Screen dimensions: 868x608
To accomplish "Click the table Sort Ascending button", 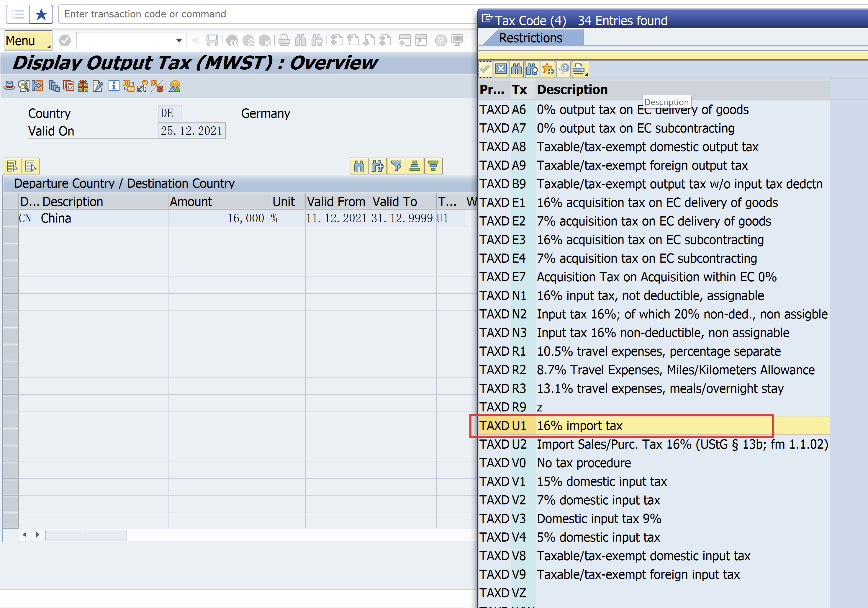I will (x=415, y=166).
